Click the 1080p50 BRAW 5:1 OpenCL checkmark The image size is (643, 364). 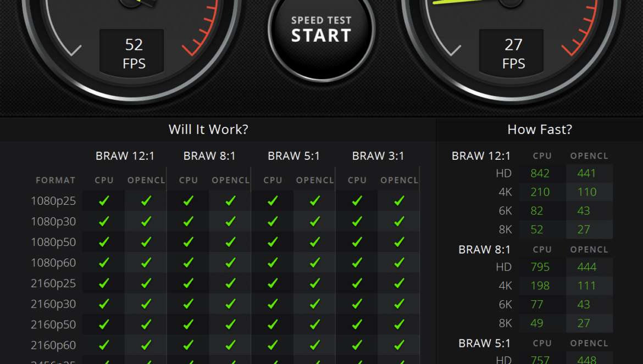pyautogui.click(x=315, y=242)
